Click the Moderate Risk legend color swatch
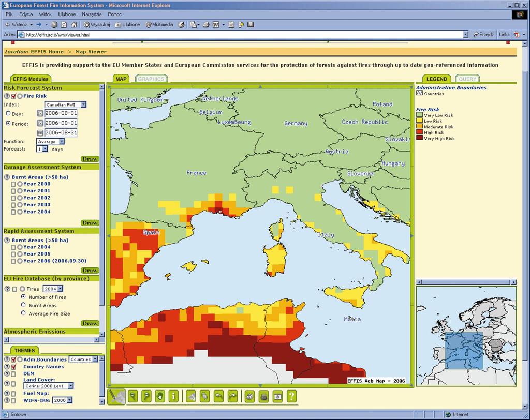The height and width of the screenshot is (420, 530). [x=419, y=126]
